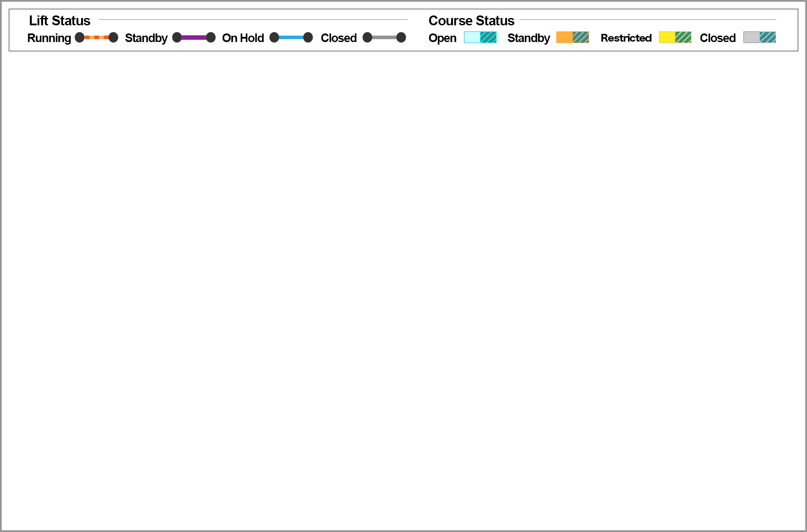Click the gray Closed lift line icon

(x=384, y=37)
